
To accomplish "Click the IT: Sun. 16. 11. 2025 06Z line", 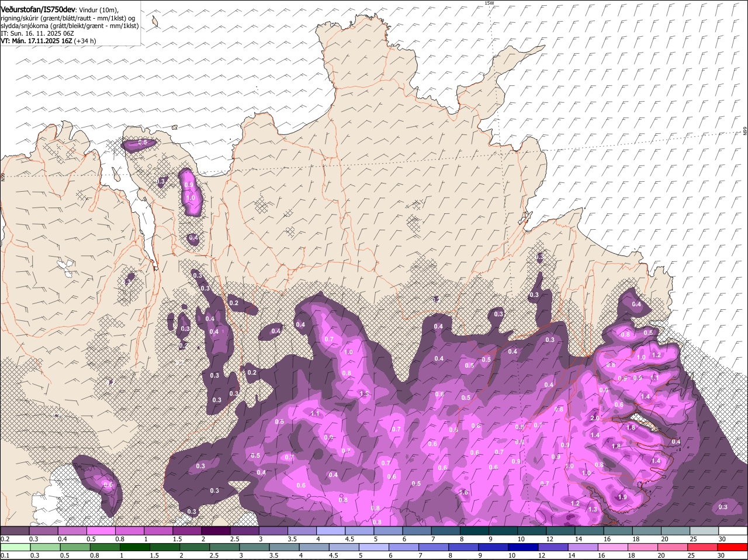I will pos(37,33).
